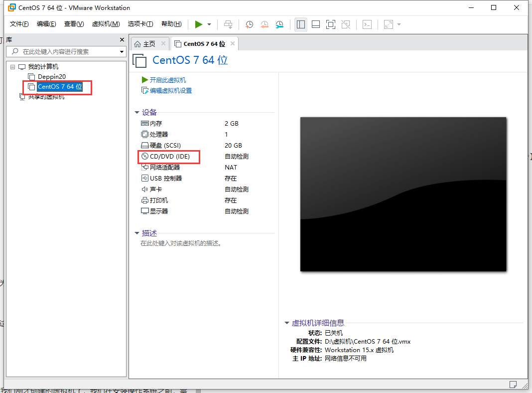This screenshot has width=532, height=393.
Task: Click the green power-on play toolbar button
Action: point(198,24)
